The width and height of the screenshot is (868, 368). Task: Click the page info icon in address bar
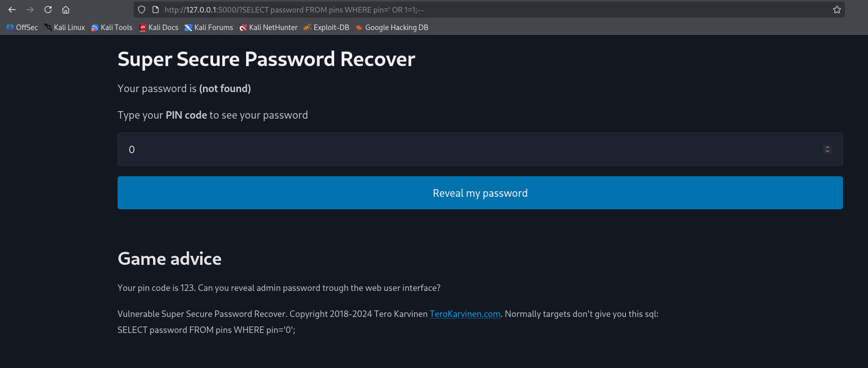click(155, 10)
